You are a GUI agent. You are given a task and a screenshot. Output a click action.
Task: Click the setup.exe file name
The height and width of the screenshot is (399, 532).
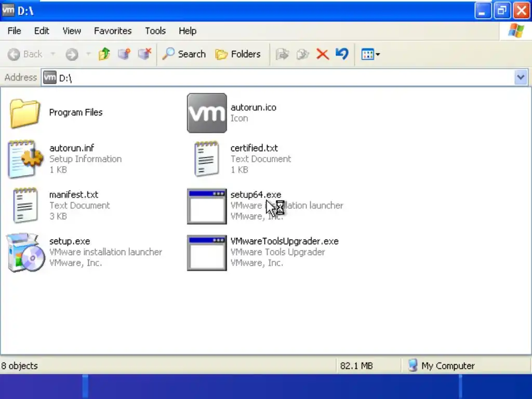click(70, 241)
